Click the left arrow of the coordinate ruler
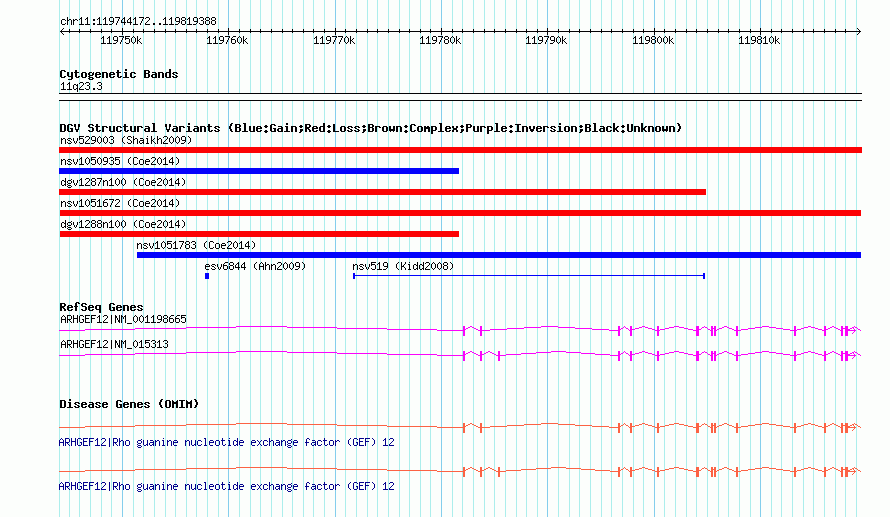 click(x=62, y=32)
